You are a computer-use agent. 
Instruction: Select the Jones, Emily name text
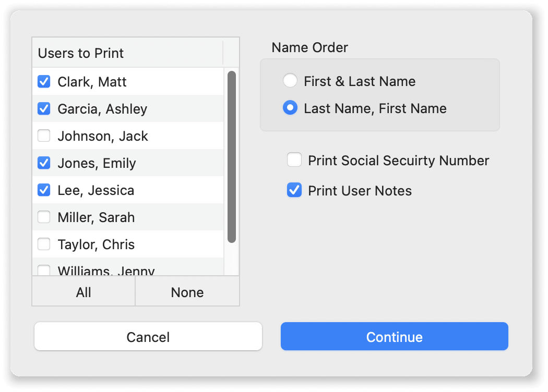pyautogui.click(x=97, y=164)
